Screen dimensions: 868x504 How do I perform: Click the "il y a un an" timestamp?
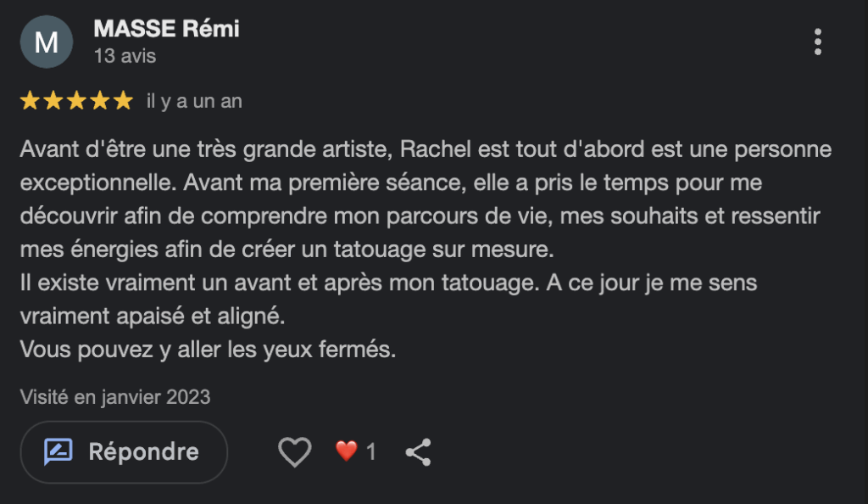194,102
